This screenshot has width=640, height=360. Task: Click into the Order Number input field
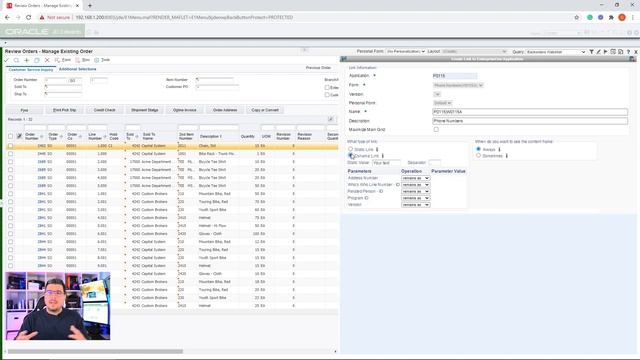coord(56,80)
